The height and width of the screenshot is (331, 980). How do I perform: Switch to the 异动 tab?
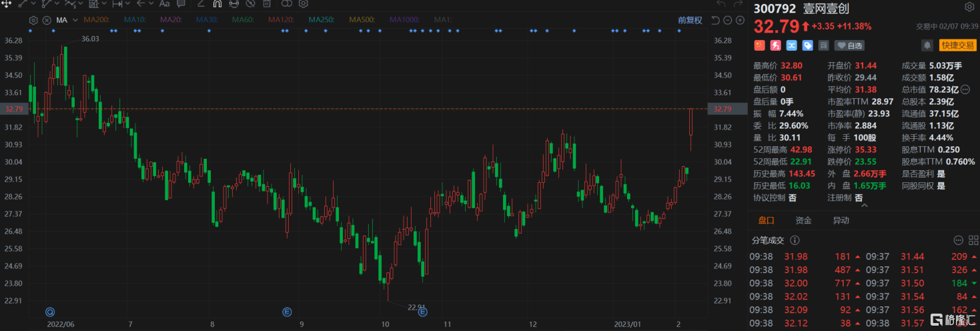(841, 220)
